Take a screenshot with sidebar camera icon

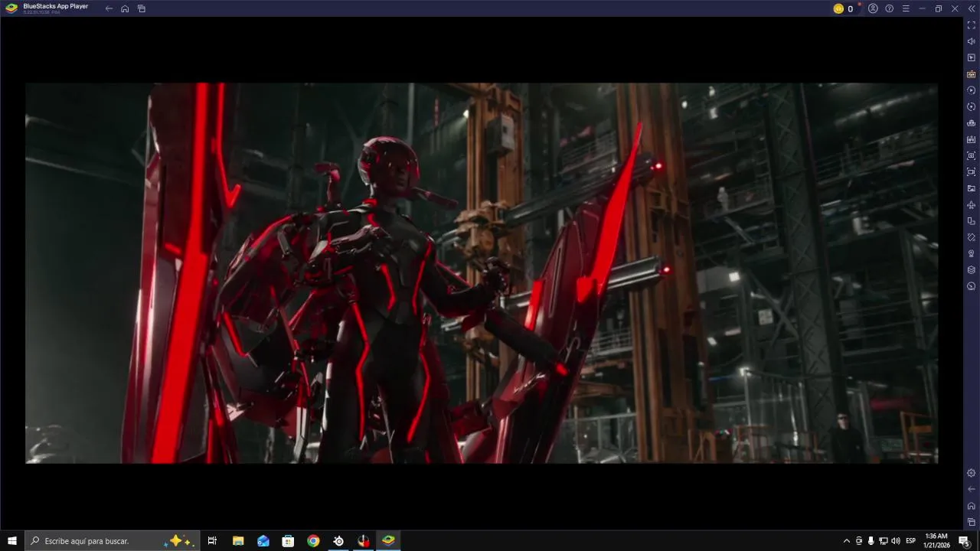972,155
